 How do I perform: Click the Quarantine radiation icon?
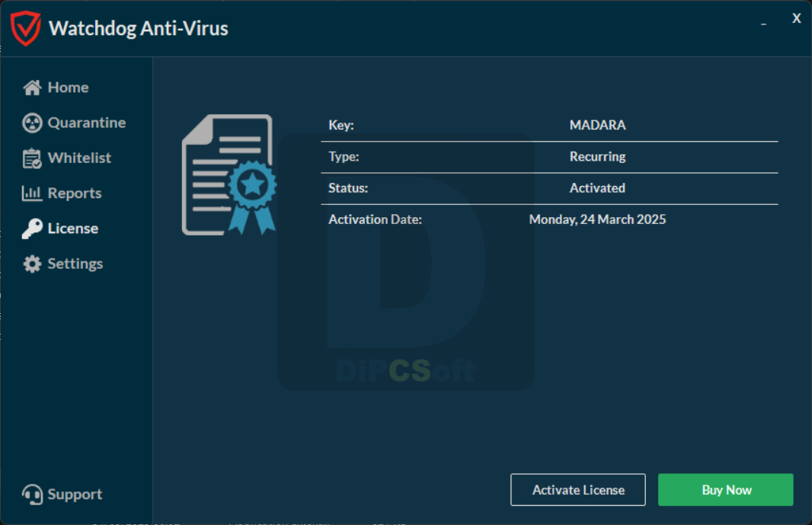pyautogui.click(x=32, y=123)
